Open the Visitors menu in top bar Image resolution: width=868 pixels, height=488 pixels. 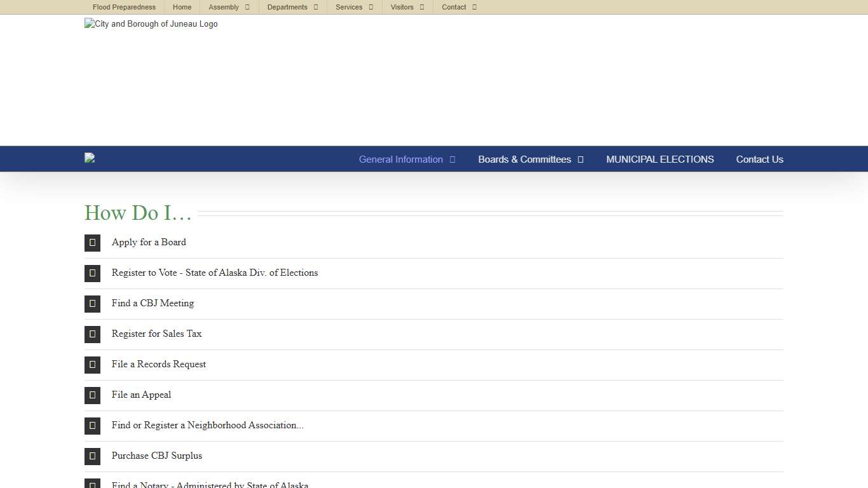(x=407, y=7)
